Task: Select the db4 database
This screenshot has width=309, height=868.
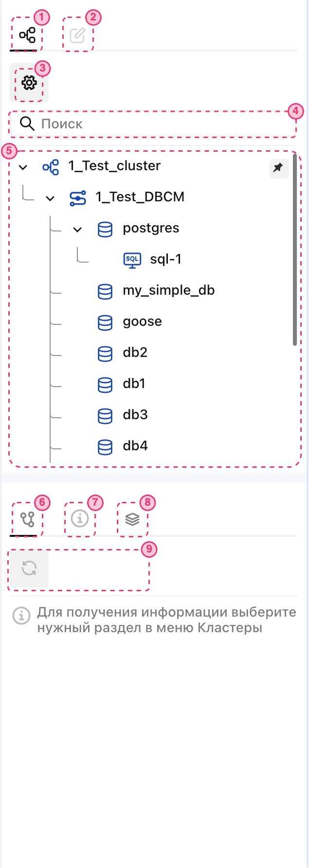Action: [135, 446]
